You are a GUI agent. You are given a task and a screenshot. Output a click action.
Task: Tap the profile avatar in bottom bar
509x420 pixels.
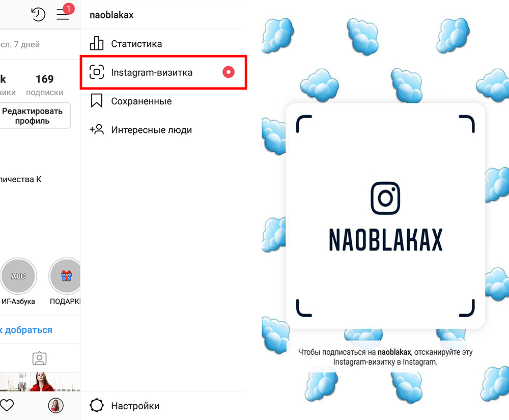point(56,405)
